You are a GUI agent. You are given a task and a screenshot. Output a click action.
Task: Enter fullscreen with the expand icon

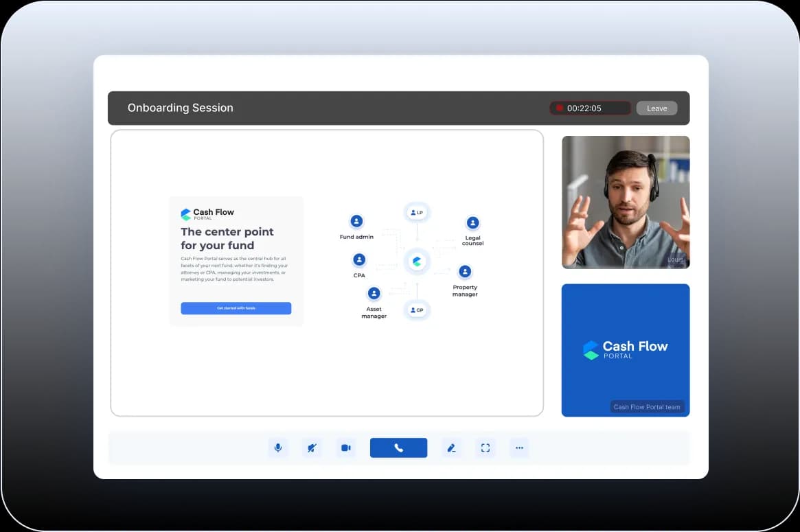(x=485, y=448)
